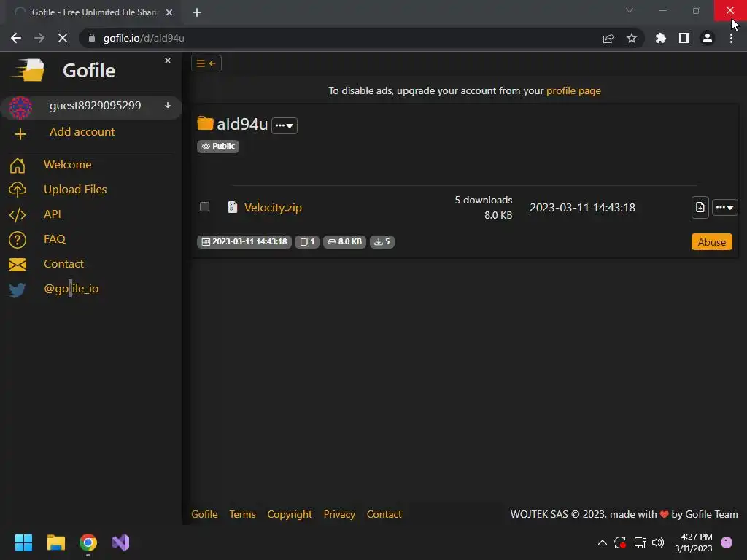The height and width of the screenshot is (560, 747).
Task: Close the Gofile sidebar with the X
Action: click(x=168, y=61)
